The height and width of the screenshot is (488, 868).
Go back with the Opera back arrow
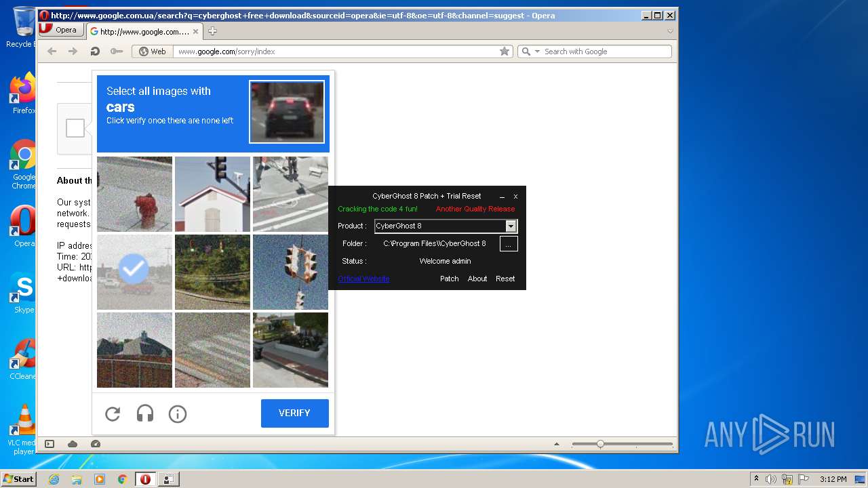tap(52, 52)
